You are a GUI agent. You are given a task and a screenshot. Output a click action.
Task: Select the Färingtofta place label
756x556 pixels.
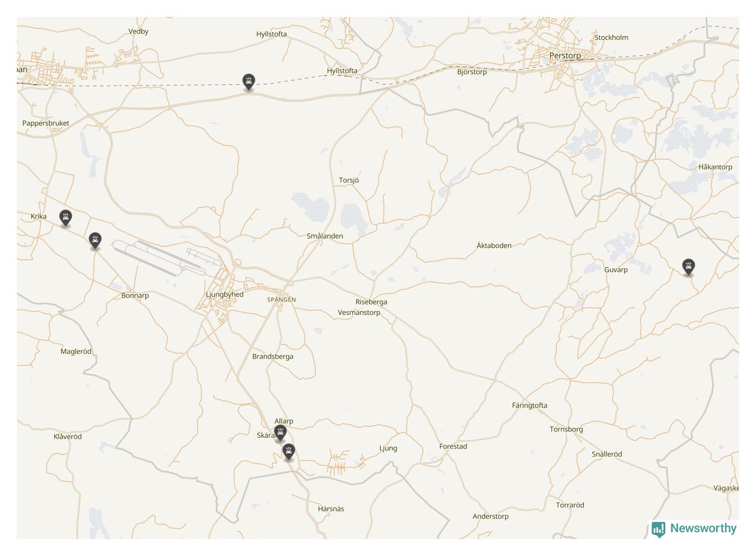click(x=529, y=405)
